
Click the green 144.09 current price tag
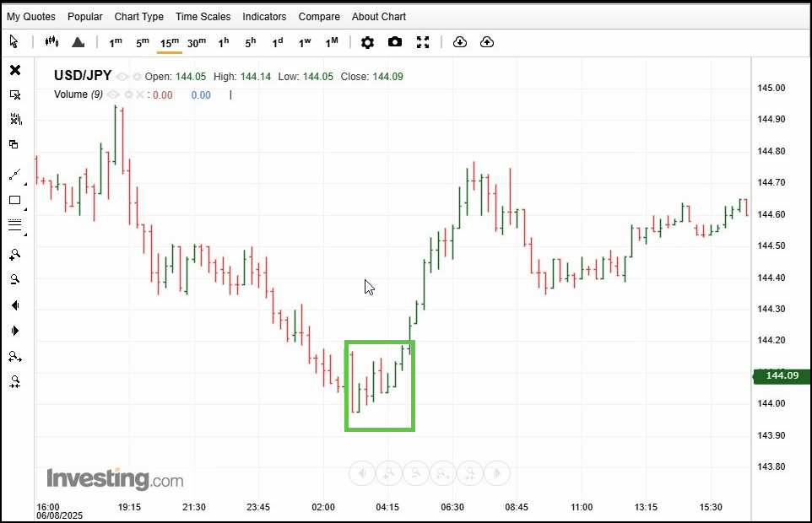tap(782, 375)
